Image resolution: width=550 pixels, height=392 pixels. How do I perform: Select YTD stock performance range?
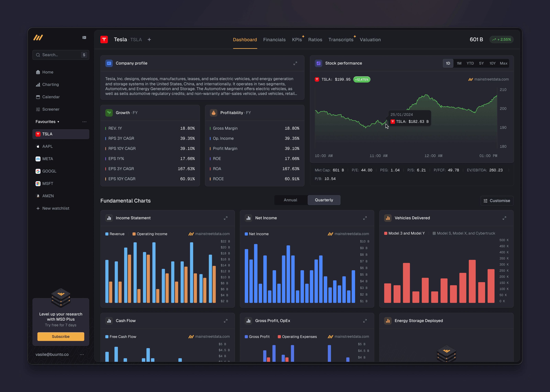[470, 63]
